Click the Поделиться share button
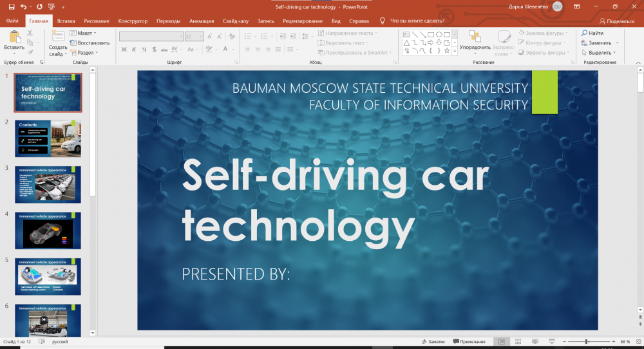 click(x=617, y=21)
